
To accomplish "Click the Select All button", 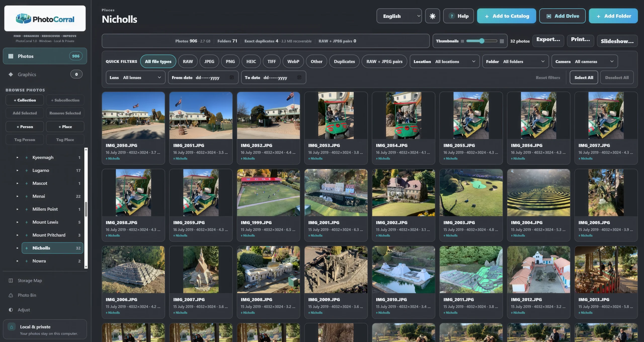I will pyautogui.click(x=584, y=77).
